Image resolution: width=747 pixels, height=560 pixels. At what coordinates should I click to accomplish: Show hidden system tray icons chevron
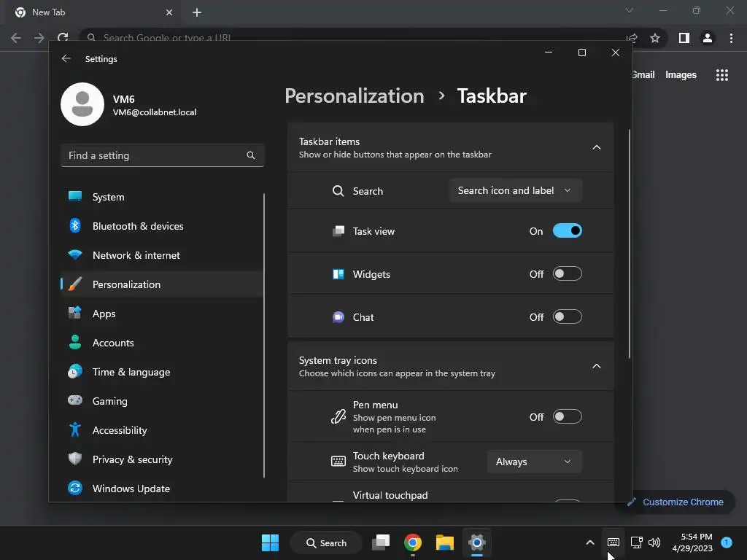click(589, 542)
